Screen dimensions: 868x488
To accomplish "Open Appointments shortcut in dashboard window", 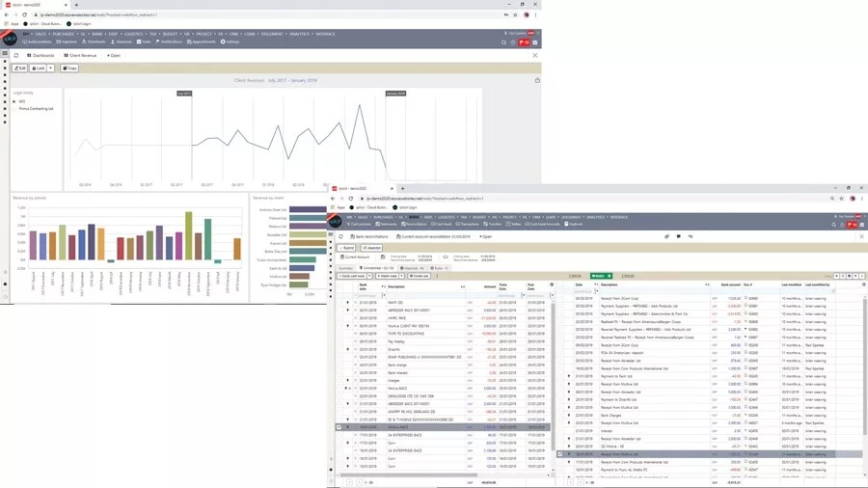I will point(202,41).
